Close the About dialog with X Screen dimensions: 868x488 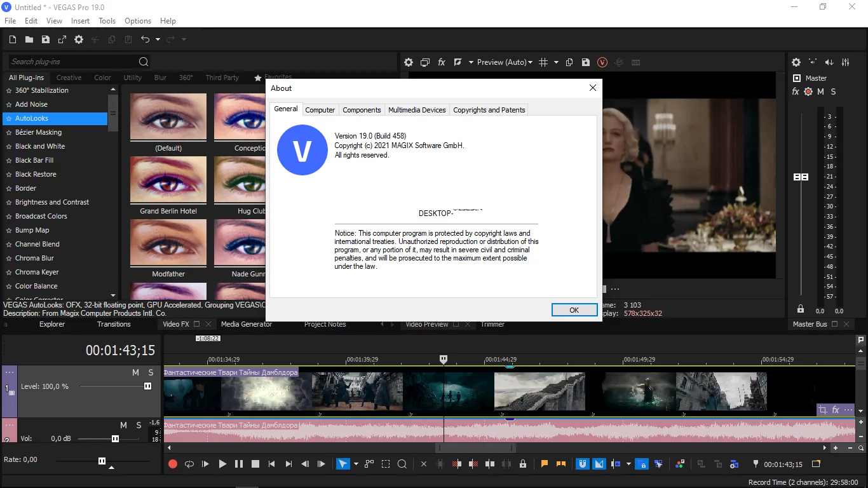(592, 88)
